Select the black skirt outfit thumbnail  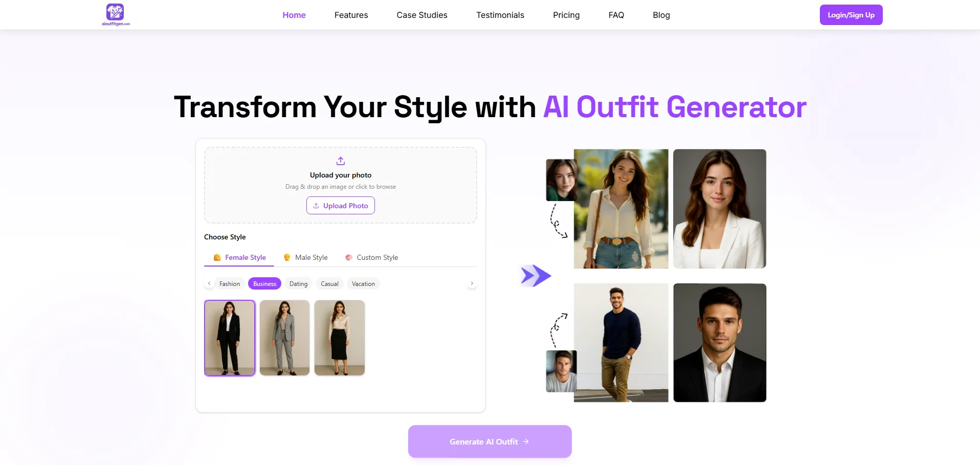tap(340, 338)
